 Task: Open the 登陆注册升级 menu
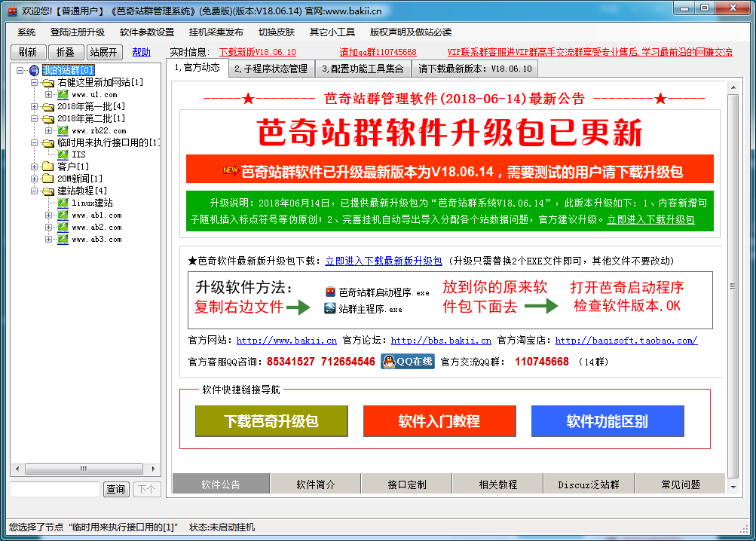[x=77, y=32]
